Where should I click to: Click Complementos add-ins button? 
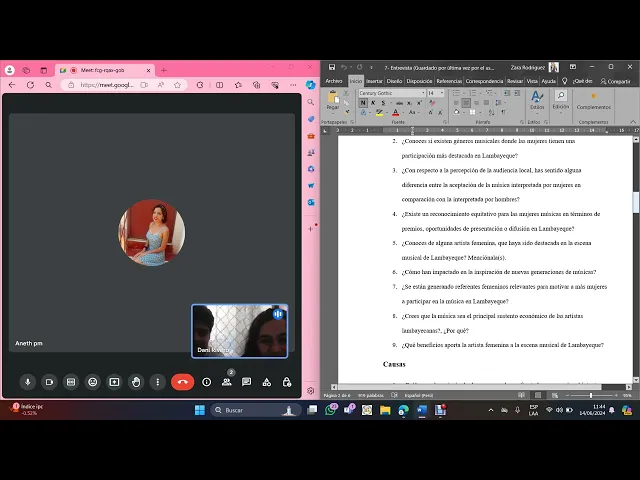pyautogui.click(x=593, y=100)
